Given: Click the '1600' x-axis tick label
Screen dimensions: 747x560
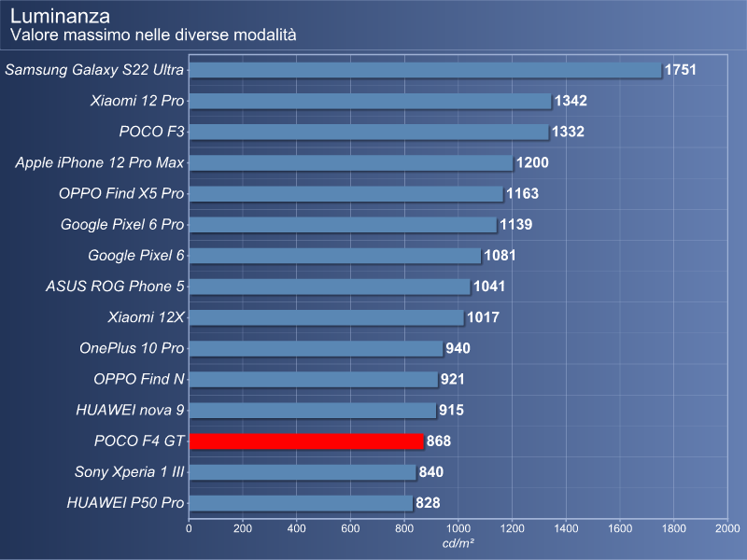Looking at the screenshot, I should click(x=620, y=528).
